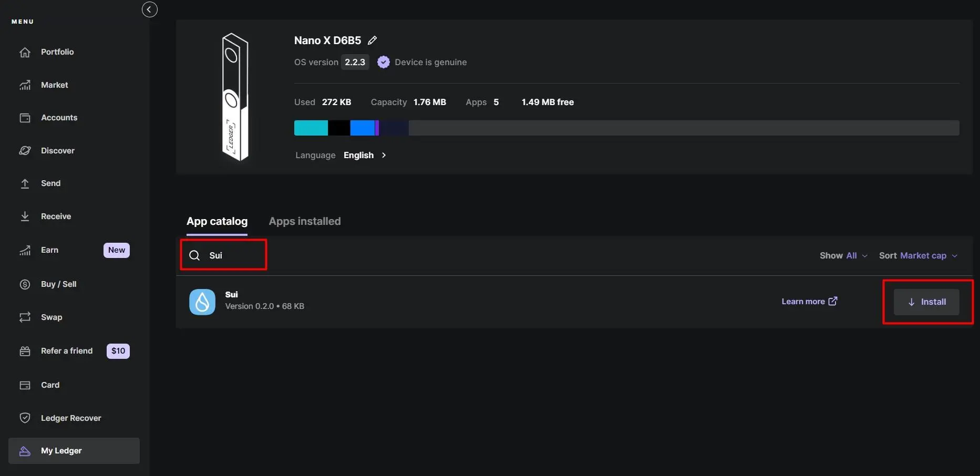The width and height of the screenshot is (980, 476).
Task: Click the Nano X device illustration
Action: (x=234, y=97)
